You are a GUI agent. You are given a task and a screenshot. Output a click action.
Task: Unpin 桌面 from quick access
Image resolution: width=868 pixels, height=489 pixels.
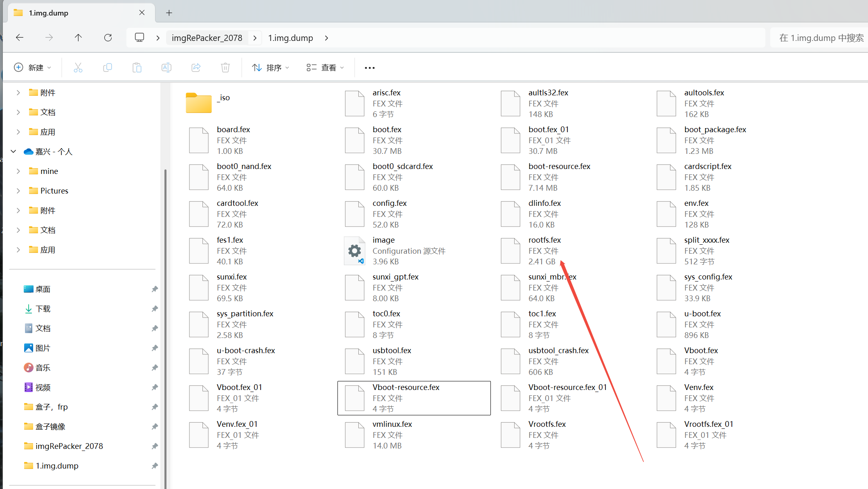155,289
